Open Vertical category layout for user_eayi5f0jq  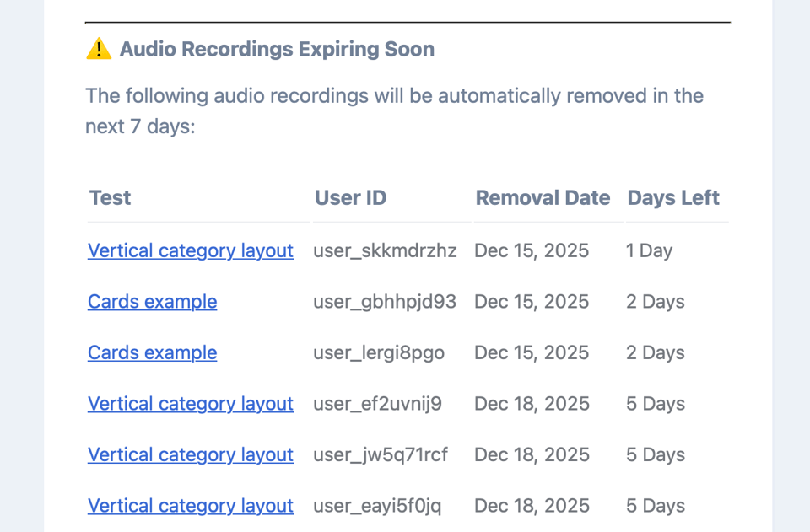[x=190, y=506]
